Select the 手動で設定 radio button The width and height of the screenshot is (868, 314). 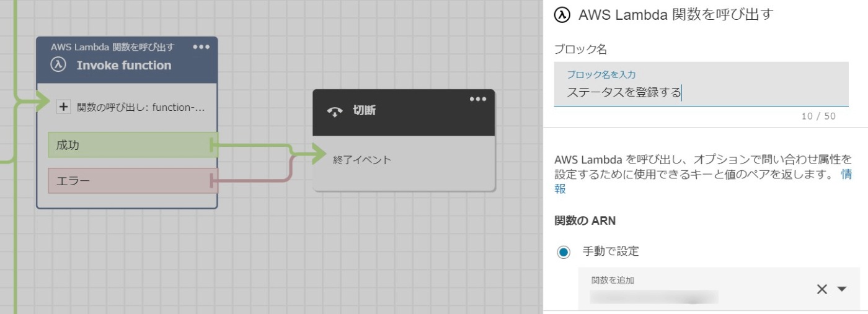click(563, 252)
